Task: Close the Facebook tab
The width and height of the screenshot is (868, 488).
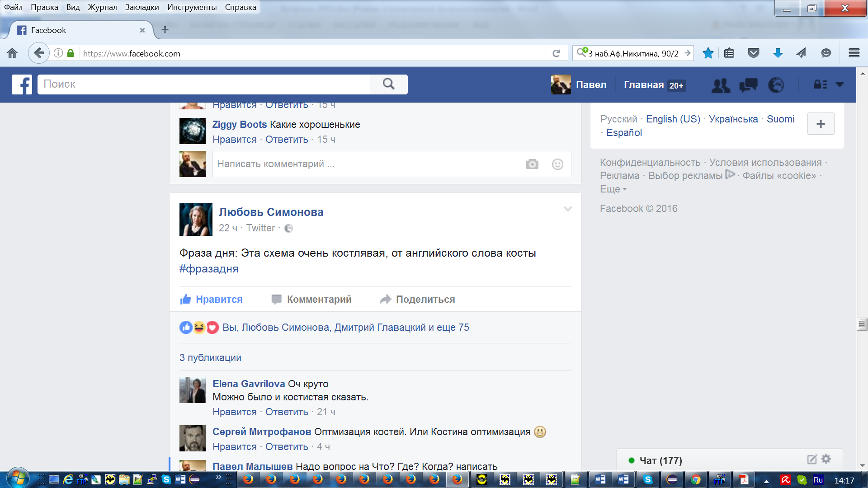Action: (142, 30)
